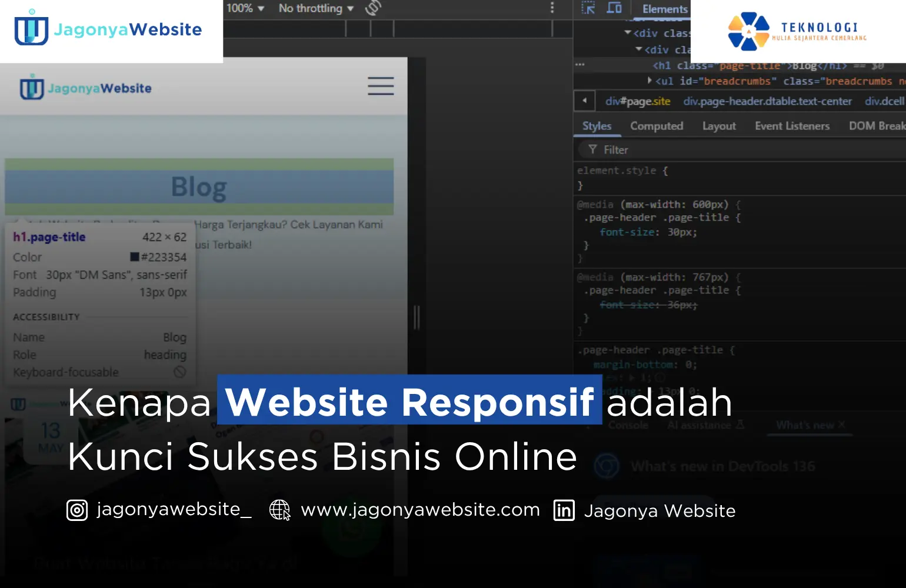
Task: Click the Jagonya Website LinkedIn name
Action: click(659, 510)
